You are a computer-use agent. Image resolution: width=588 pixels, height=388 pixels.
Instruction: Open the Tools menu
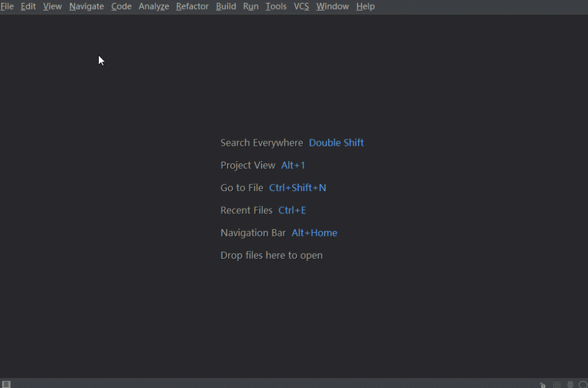click(276, 6)
